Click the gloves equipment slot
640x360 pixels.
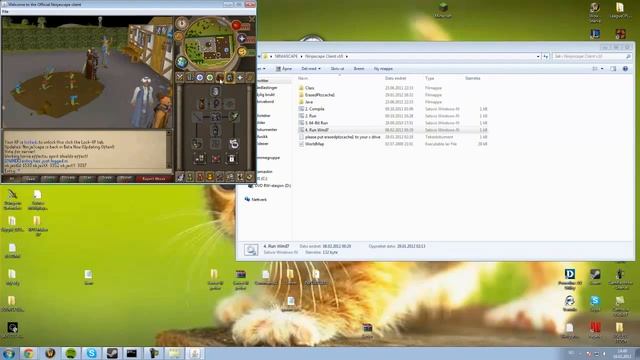(197, 144)
